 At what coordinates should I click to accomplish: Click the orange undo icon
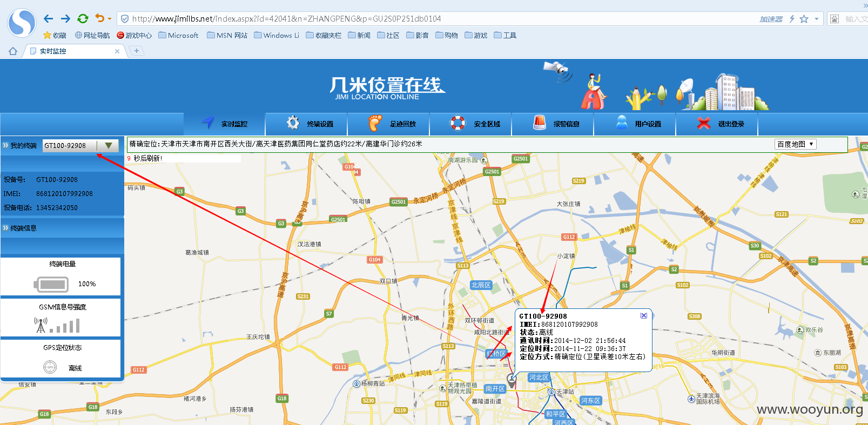point(99,18)
